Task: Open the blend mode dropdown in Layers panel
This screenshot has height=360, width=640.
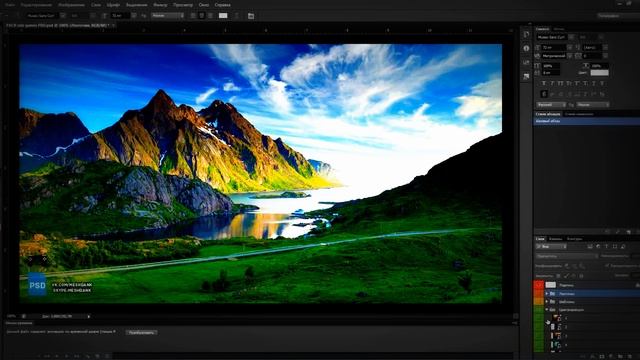Action: 567,256
